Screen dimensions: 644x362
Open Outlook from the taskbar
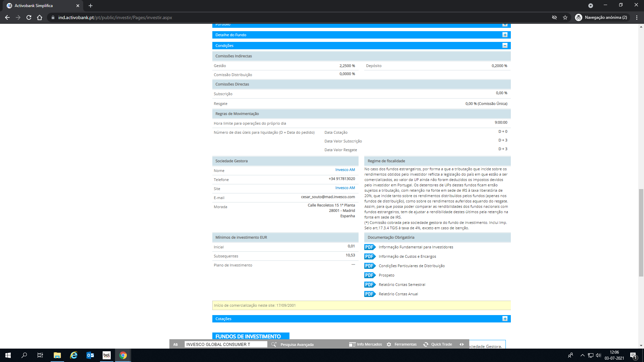[90, 355]
